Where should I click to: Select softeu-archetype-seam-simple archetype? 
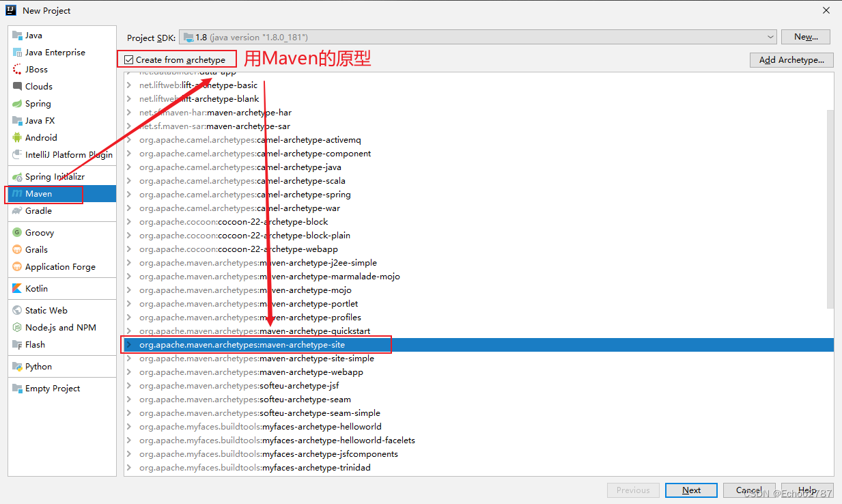click(479, 413)
